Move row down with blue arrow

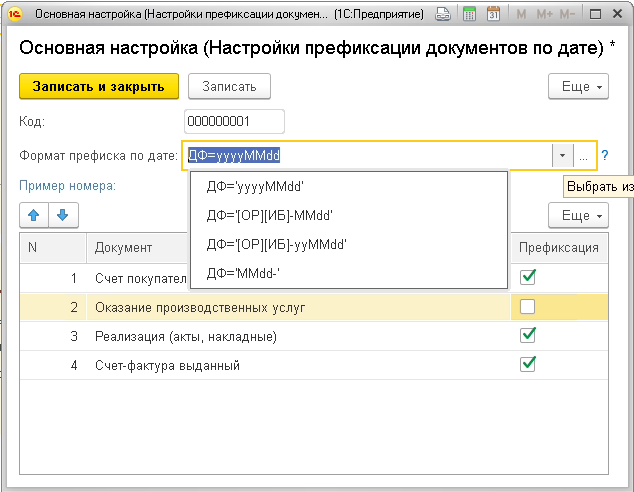pos(62,215)
